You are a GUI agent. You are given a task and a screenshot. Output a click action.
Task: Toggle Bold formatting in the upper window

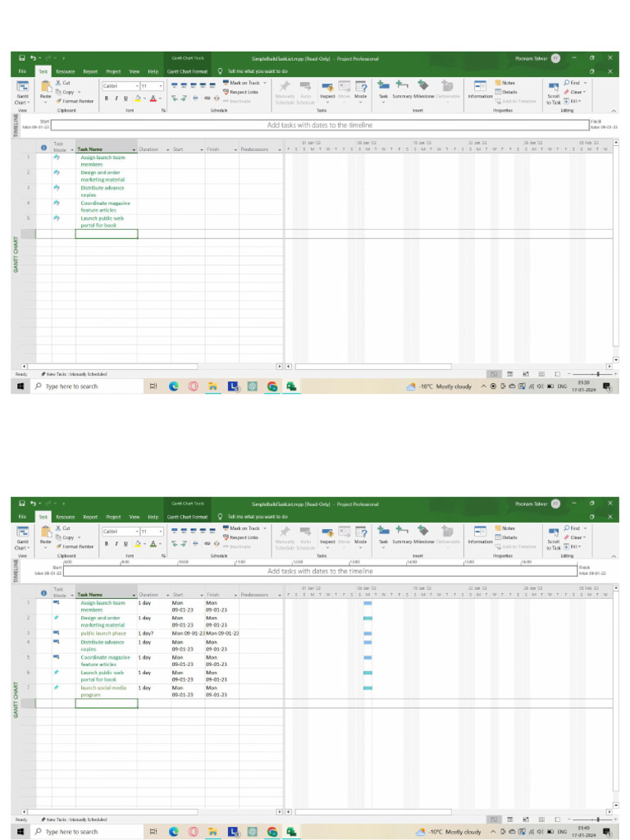(106, 98)
